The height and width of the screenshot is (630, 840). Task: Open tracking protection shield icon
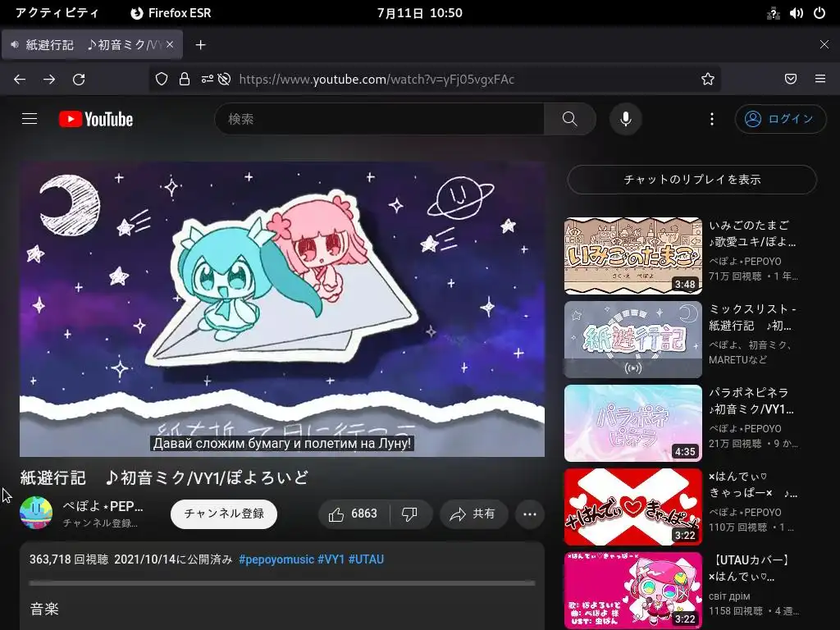pos(162,80)
